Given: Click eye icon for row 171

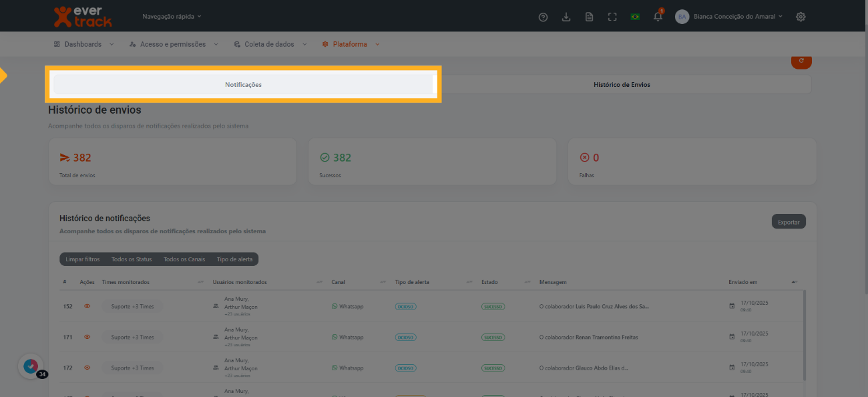Looking at the screenshot, I should click(x=87, y=337).
